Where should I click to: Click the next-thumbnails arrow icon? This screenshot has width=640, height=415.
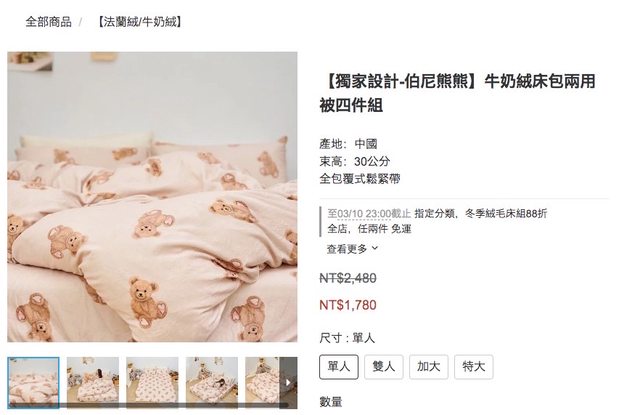[x=288, y=382]
